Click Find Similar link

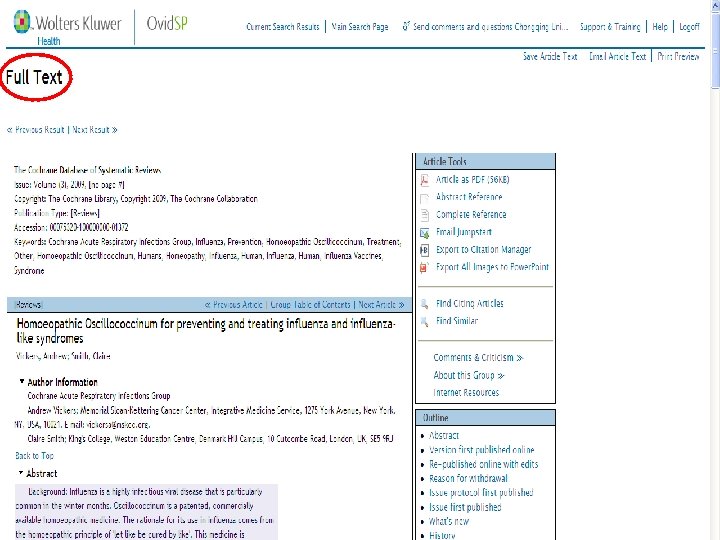tap(457, 321)
